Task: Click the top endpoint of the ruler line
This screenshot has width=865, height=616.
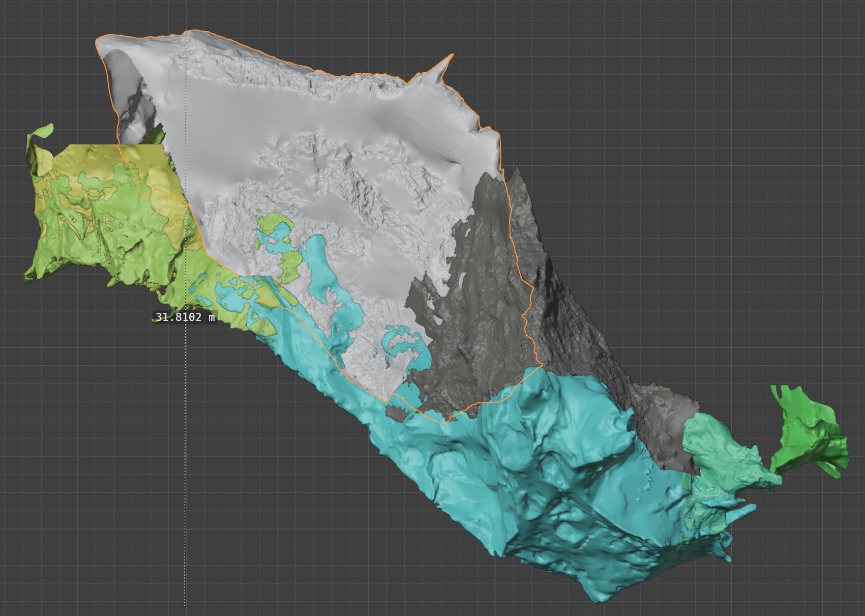Action: (185, 29)
